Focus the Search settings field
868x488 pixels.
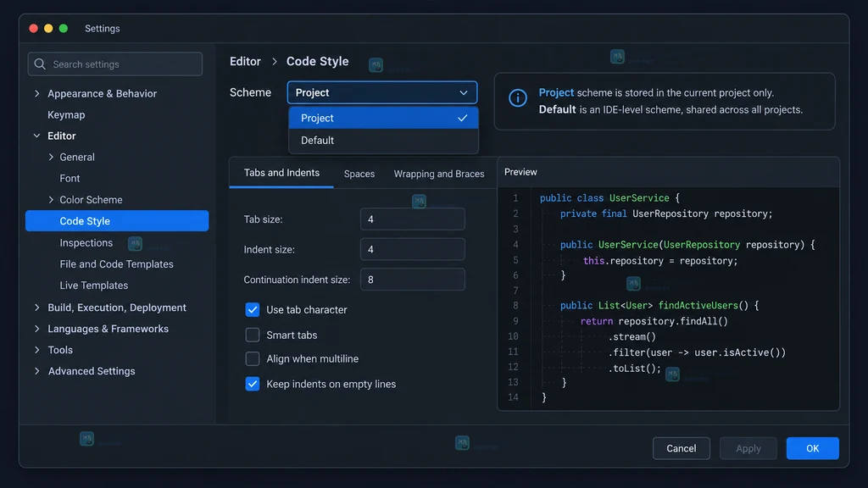coord(115,64)
